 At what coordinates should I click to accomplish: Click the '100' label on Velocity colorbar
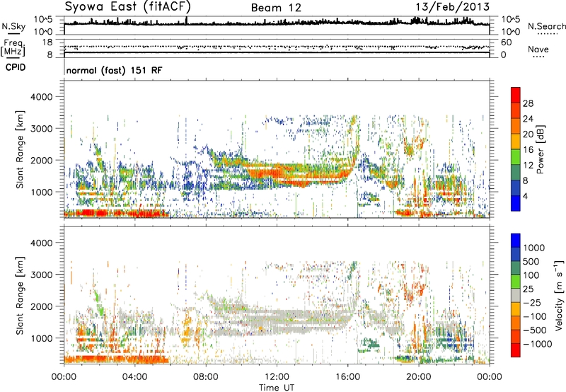pos(532,275)
